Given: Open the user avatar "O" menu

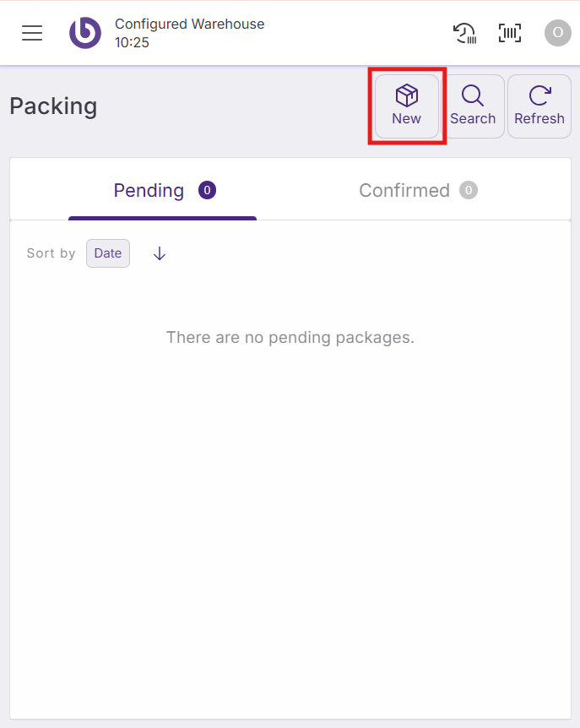Looking at the screenshot, I should (x=557, y=33).
